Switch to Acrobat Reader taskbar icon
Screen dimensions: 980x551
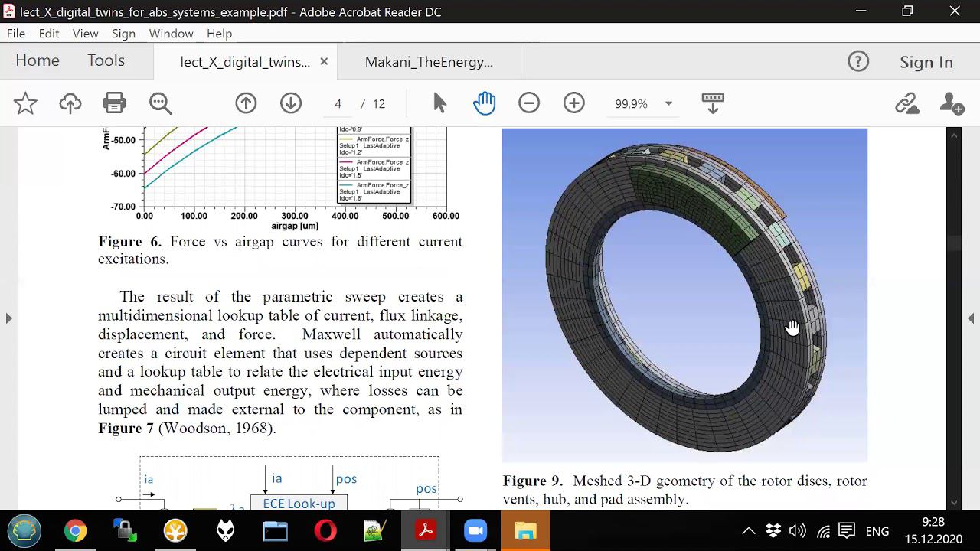[x=426, y=531]
